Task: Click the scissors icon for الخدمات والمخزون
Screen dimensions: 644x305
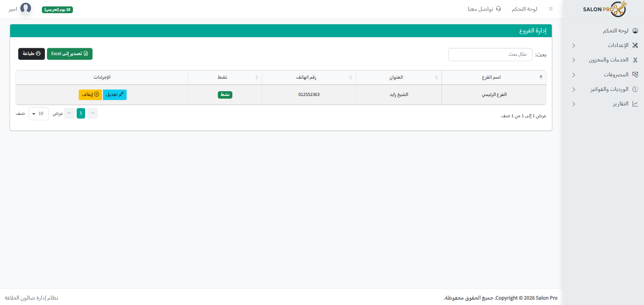Action: pyautogui.click(x=635, y=60)
